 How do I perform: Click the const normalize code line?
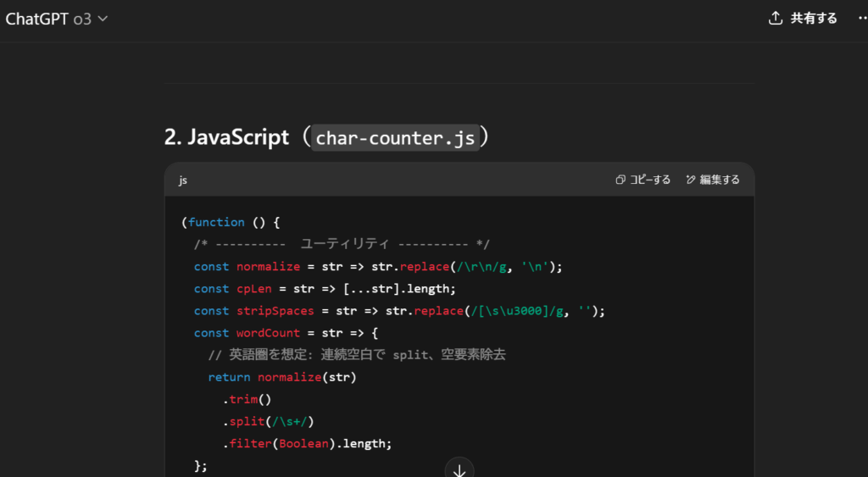click(377, 267)
